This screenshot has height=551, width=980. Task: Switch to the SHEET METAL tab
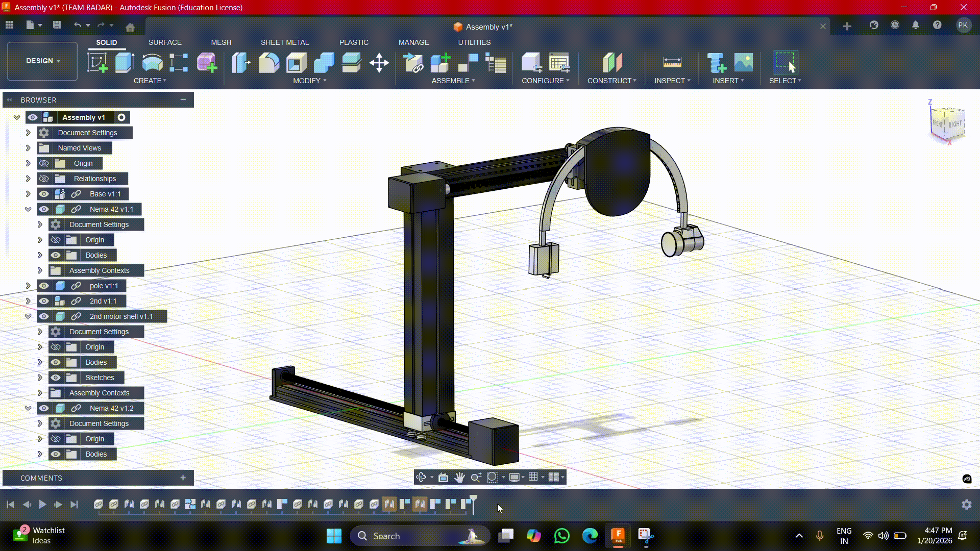[285, 42]
